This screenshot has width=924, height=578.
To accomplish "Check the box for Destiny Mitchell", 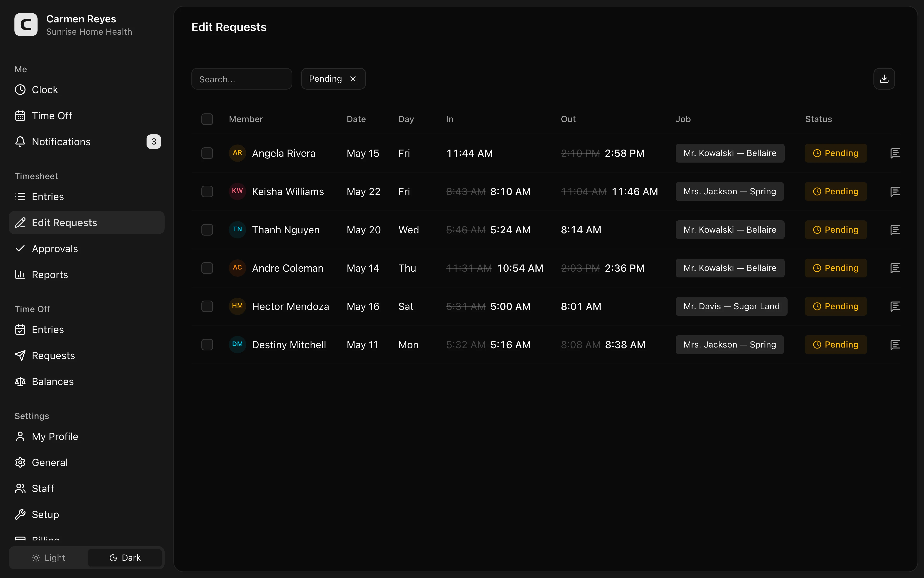I will tap(207, 344).
